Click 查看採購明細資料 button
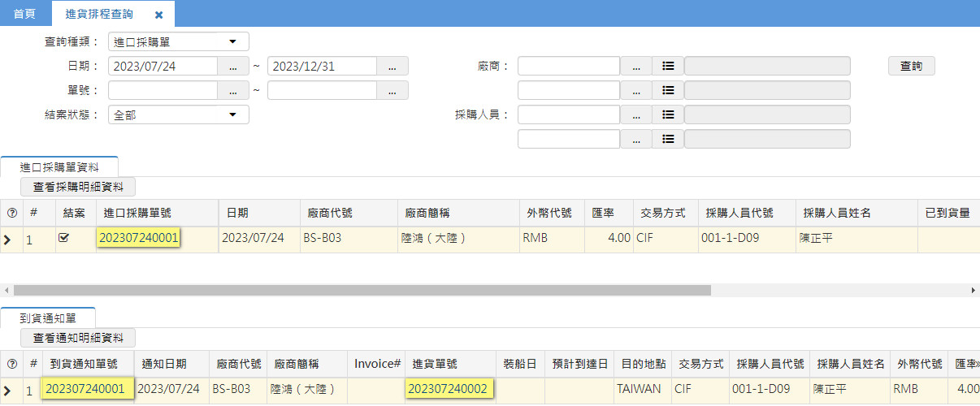The height and width of the screenshot is (406, 980). click(x=78, y=188)
